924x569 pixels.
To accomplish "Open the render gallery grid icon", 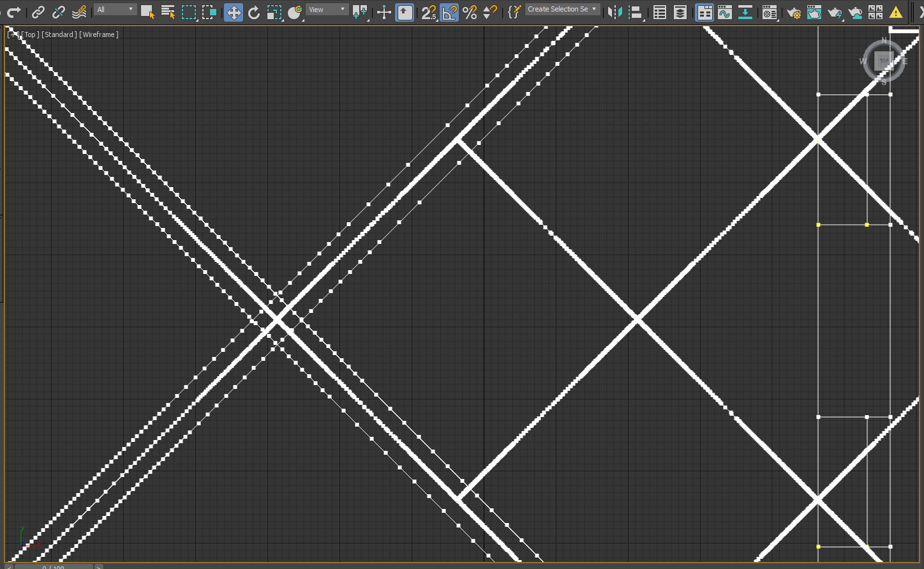I will pyautogui.click(x=876, y=11).
